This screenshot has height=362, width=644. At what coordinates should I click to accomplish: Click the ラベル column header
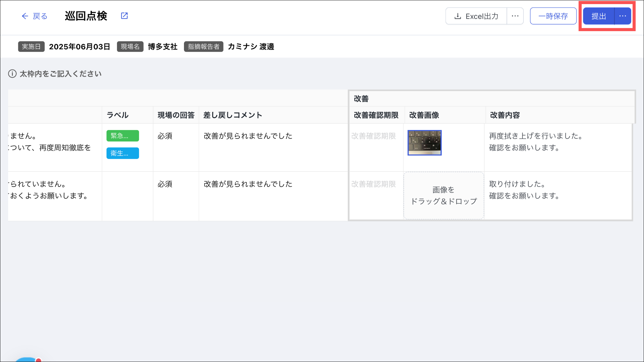click(118, 115)
